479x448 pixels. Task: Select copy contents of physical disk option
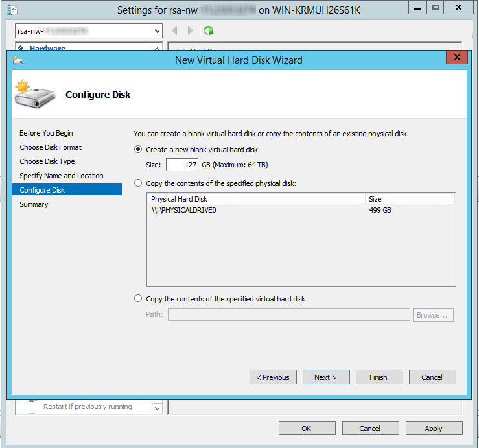(138, 183)
